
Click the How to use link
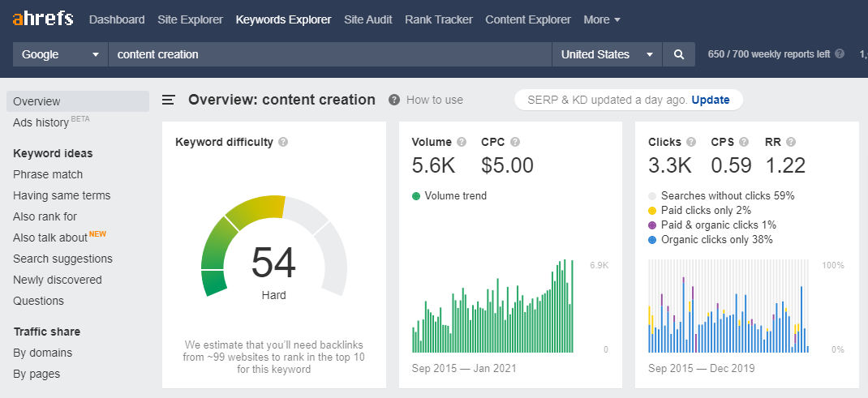(x=435, y=100)
